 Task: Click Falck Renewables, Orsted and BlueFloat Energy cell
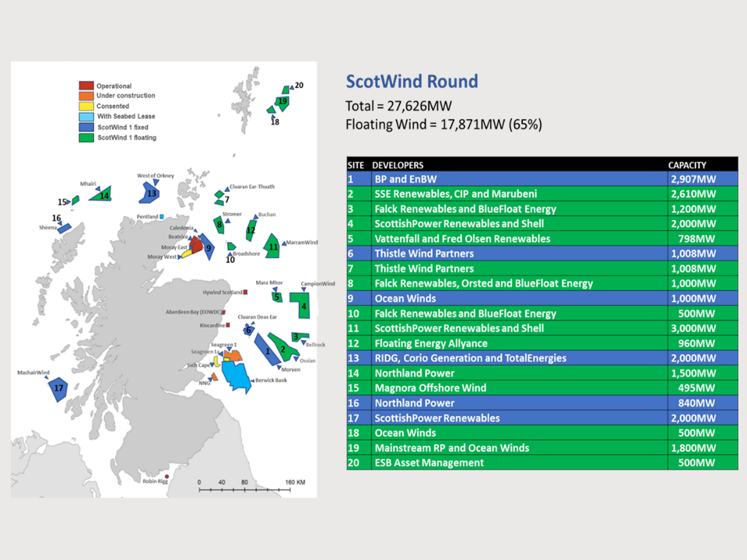pyautogui.click(x=519, y=283)
